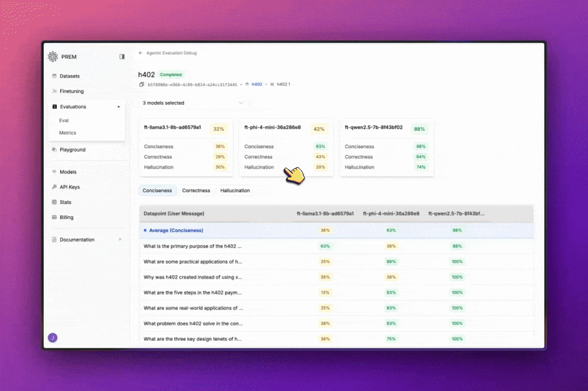
Task: Select the ft-llama3.1-8b-ad6579a1 model card
Action: tap(186, 147)
